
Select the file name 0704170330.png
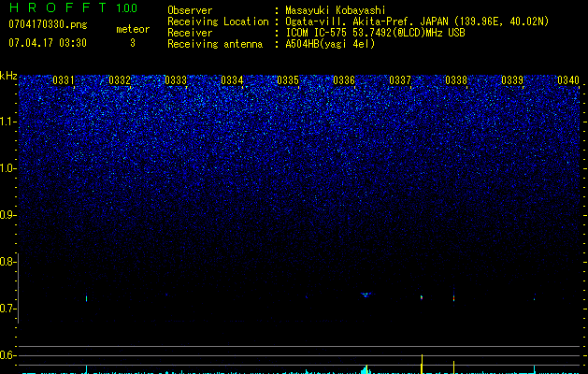(48, 25)
